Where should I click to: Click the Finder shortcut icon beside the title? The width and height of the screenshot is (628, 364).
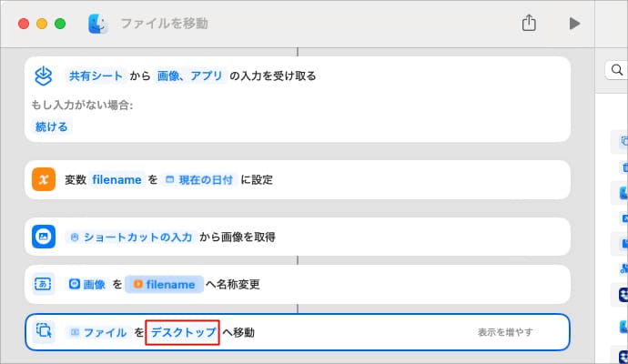coord(98,24)
